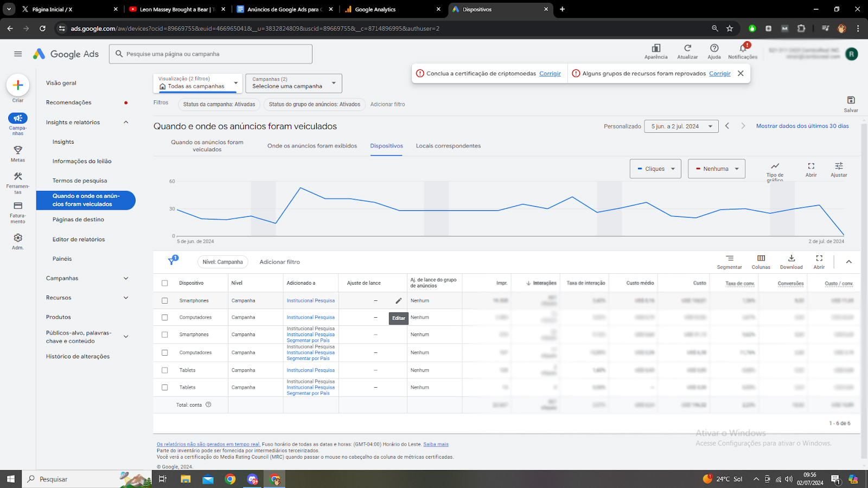Click Nível: Campanha filter chip
The image size is (868, 488).
pyautogui.click(x=222, y=262)
